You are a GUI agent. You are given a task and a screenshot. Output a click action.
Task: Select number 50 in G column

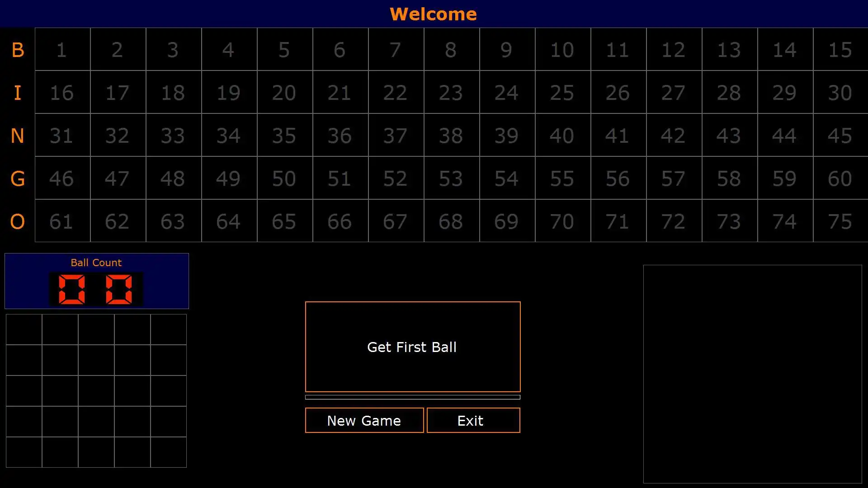[x=284, y=178]
